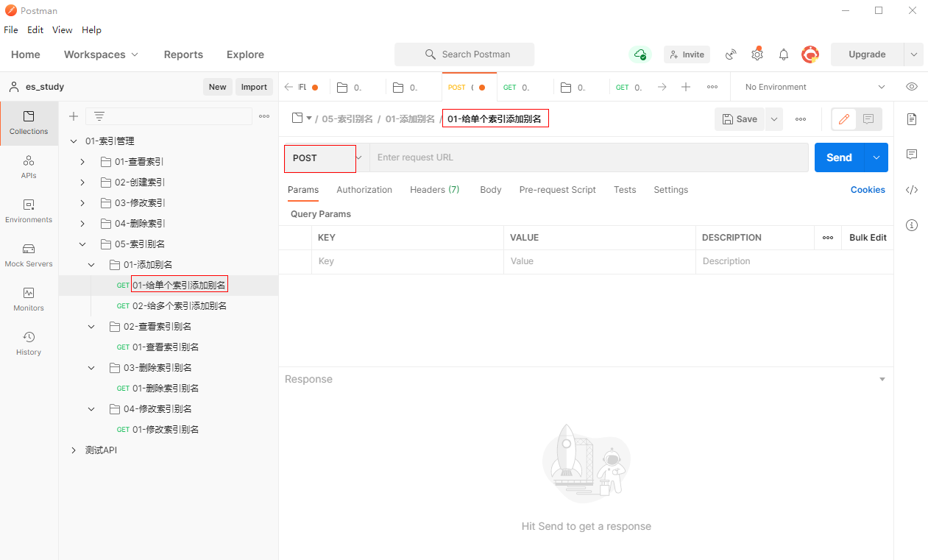928x560 pixels.
Task: Expand the 02-创建索引 folder
Action: pos(82,182)
